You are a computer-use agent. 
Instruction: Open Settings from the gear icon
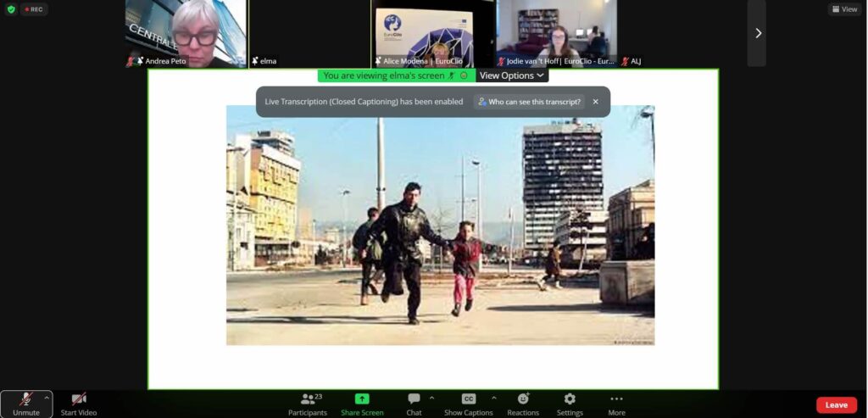point(570,399)
